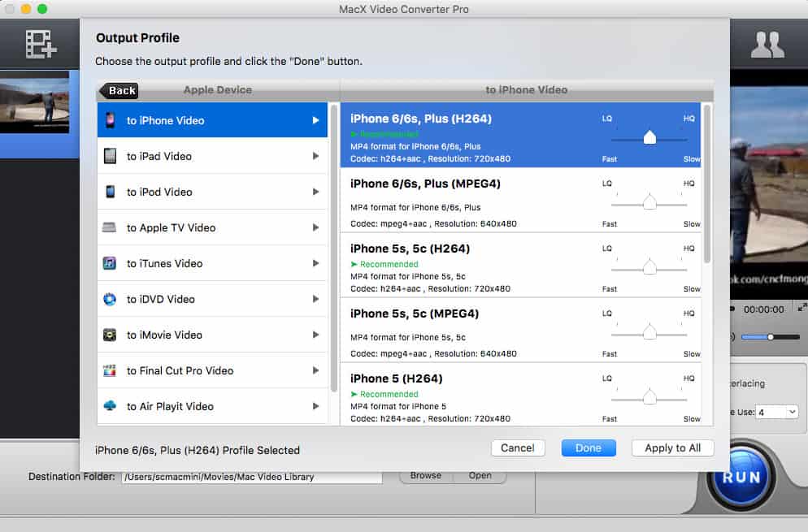Click the iPad device icon
The image size is (808, 532).
coord(110,155)
